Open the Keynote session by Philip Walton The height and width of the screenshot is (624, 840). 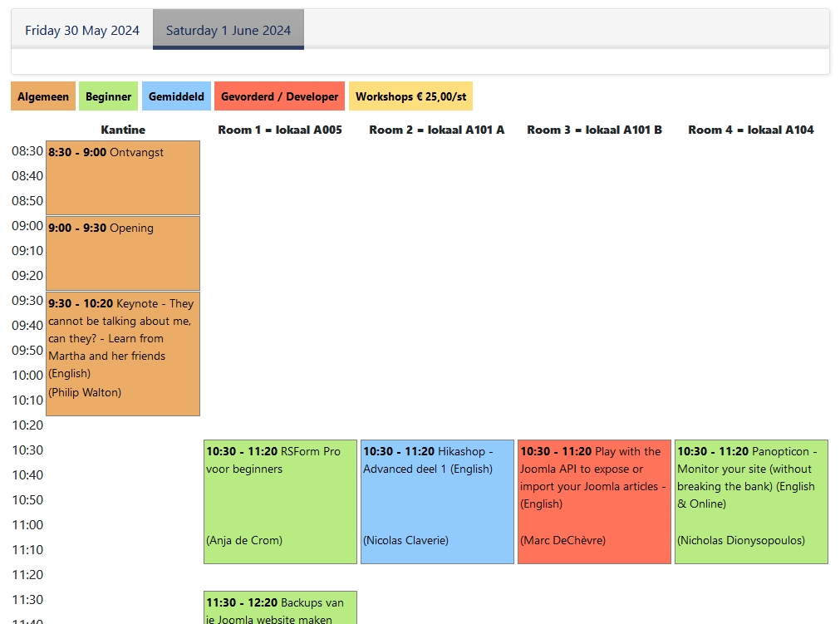pos(123,353)
